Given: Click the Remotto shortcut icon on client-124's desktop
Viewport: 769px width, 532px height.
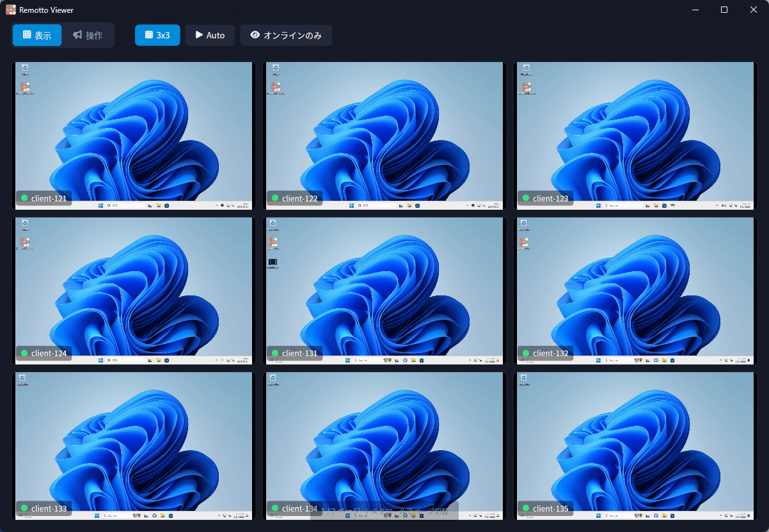Looking at the screenshot, I should coord(24,244).
